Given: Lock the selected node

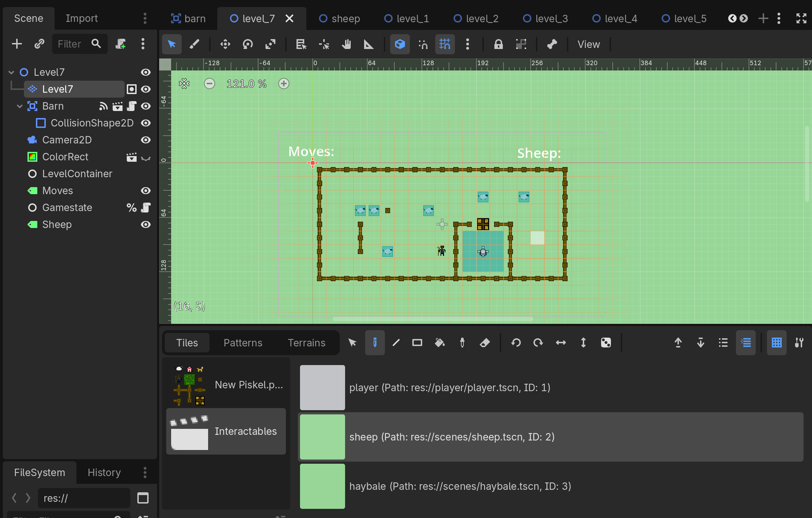Looking at the screenshot, I should tap(498, 44).
